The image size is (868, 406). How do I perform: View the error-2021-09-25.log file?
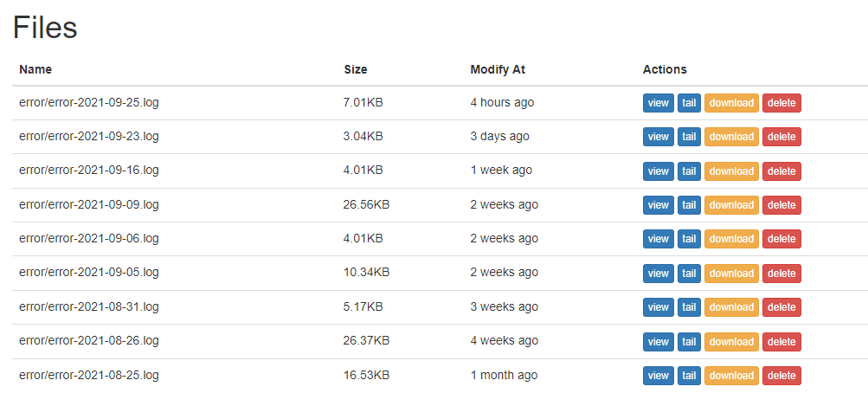[659, 103]
